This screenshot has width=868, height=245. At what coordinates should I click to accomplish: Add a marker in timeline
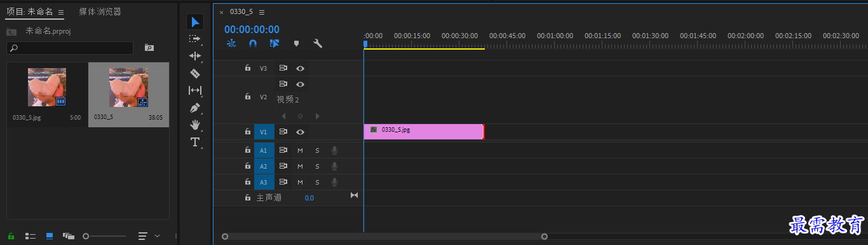296,43
